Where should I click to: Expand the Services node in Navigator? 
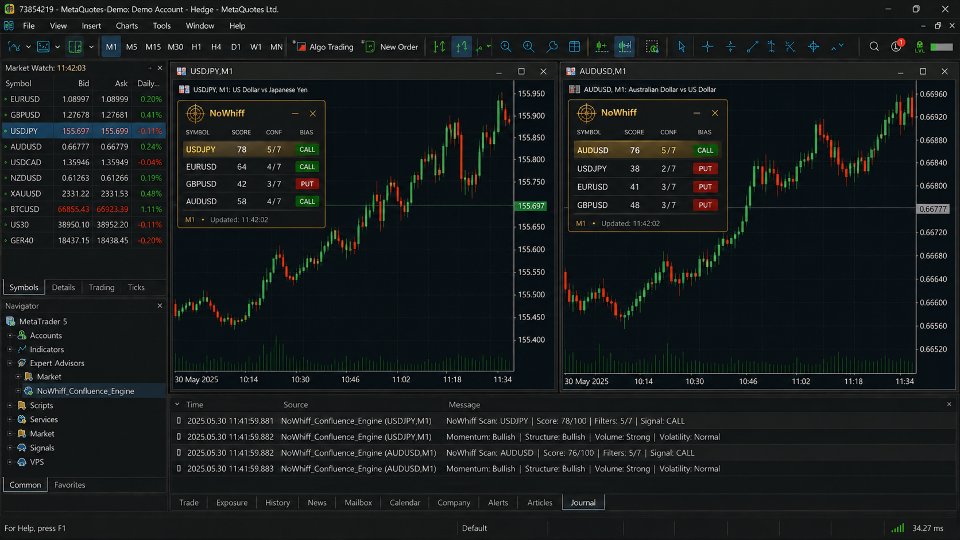pyautogui.click(x=10, y=419)
